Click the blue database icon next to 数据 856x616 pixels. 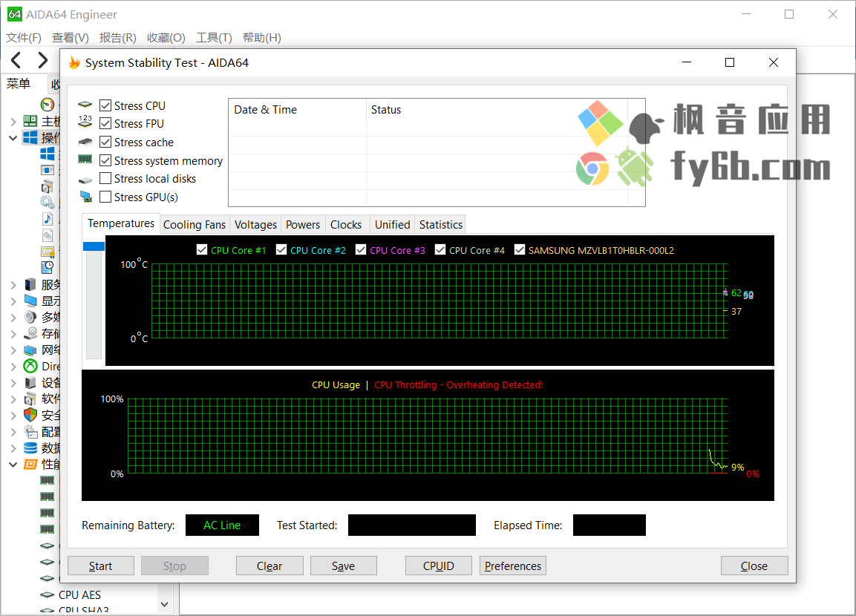coord(30,448)
